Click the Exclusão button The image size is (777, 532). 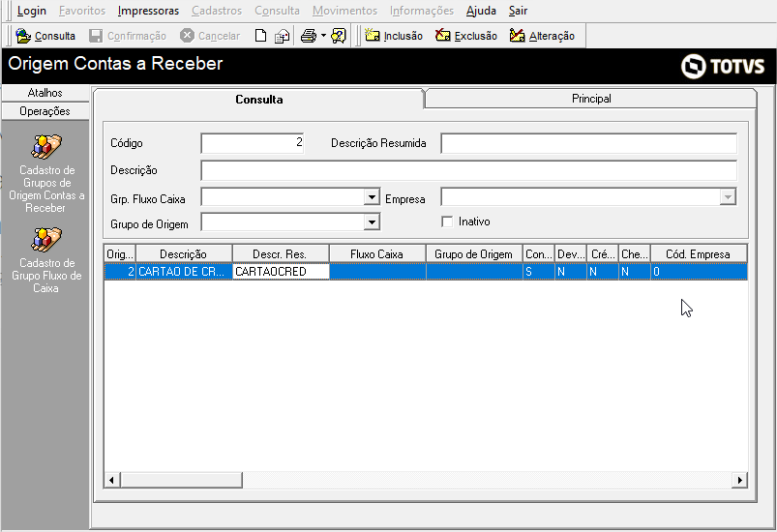coord(465,36)
